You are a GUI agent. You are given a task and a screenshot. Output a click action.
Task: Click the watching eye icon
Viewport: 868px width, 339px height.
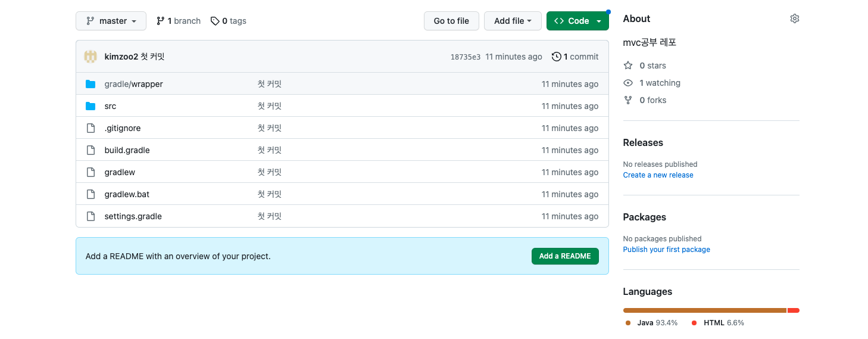point(627,83)
